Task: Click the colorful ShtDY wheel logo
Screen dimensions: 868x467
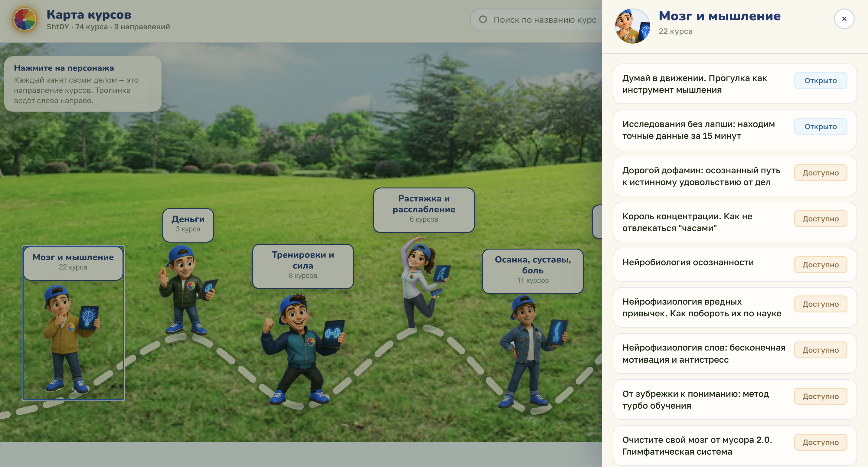Action: click(x=24, y=20)
